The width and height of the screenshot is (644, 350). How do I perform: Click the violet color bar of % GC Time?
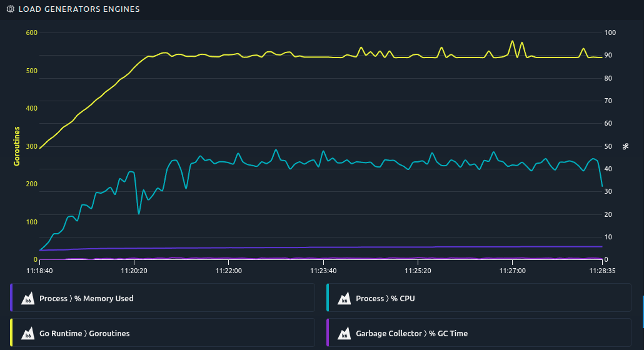[x=328, y=332]
